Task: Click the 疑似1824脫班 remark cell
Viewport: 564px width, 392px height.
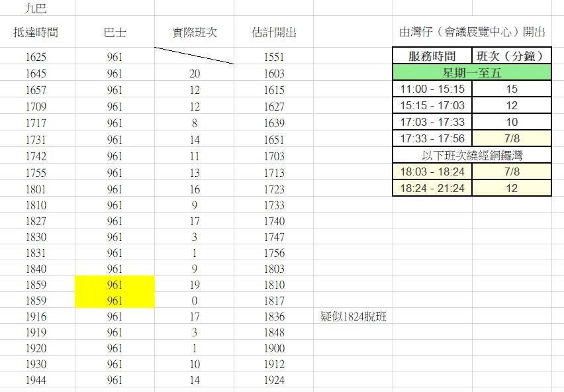Action: 353,317
